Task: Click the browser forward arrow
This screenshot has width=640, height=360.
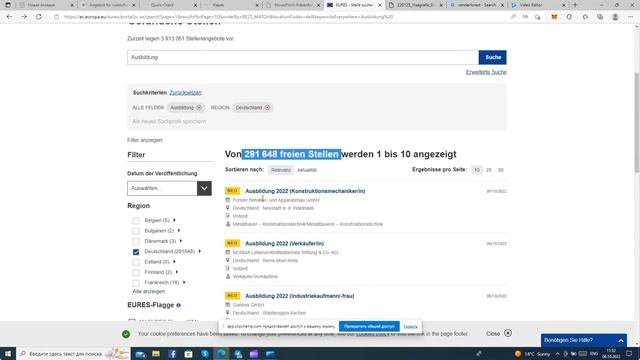Action: coord(24,17)
